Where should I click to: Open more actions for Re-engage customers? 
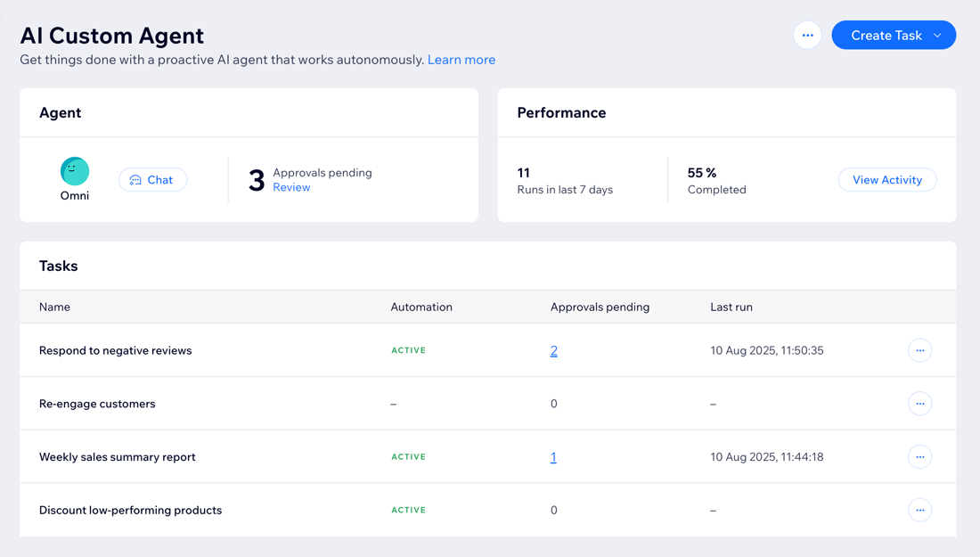919,404
